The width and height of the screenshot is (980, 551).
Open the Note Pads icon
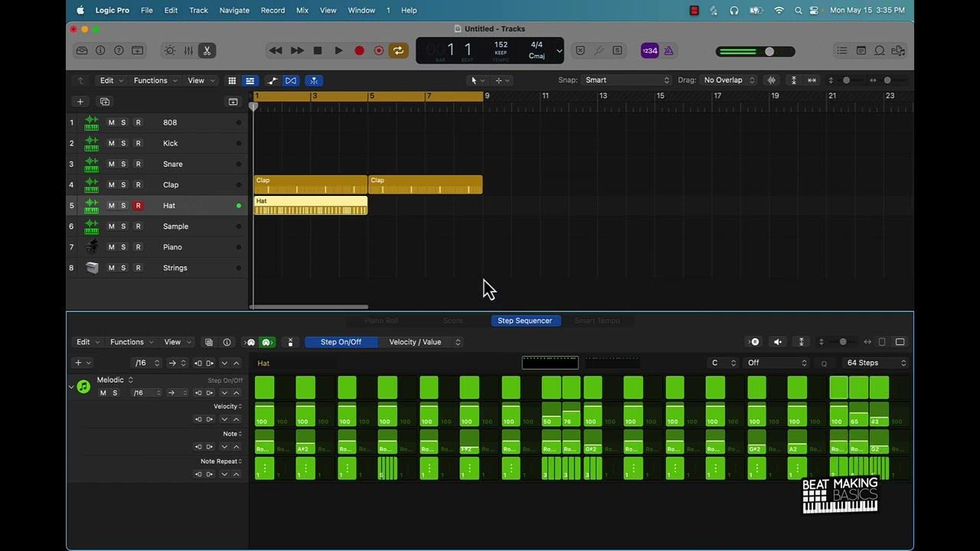coord(861,51)
